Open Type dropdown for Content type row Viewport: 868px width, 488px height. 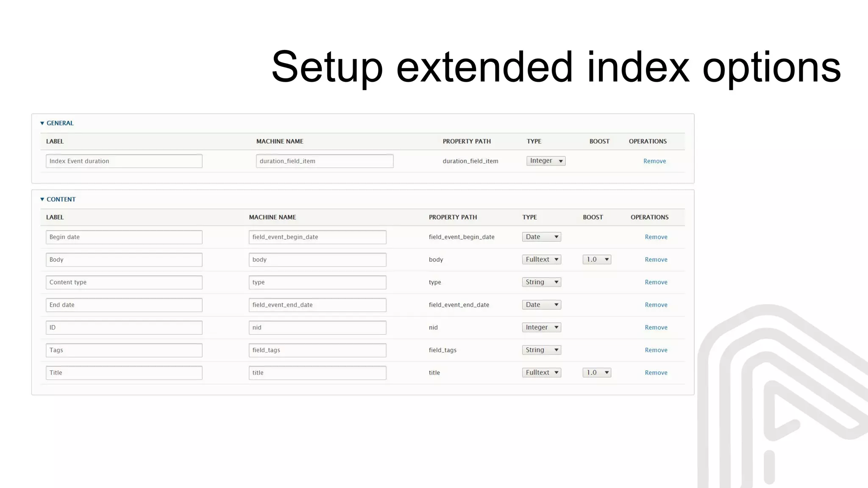(542, 282)
